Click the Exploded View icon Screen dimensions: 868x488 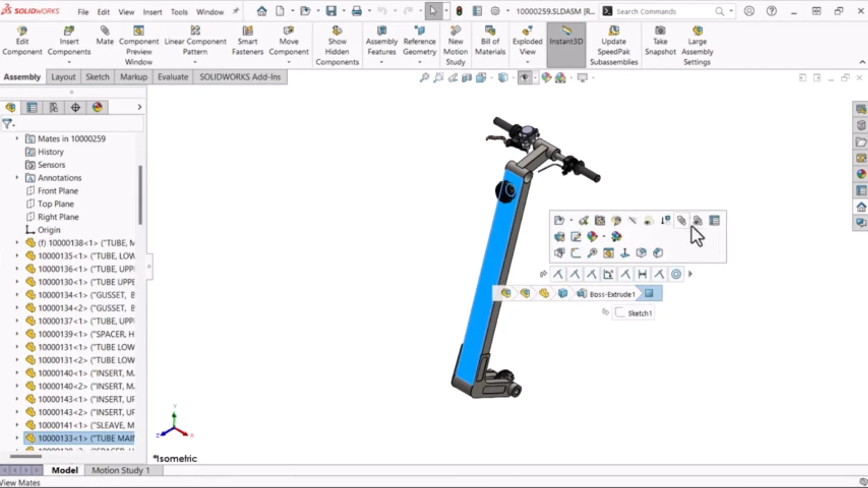pyautogui.click(x=527, y=41)
